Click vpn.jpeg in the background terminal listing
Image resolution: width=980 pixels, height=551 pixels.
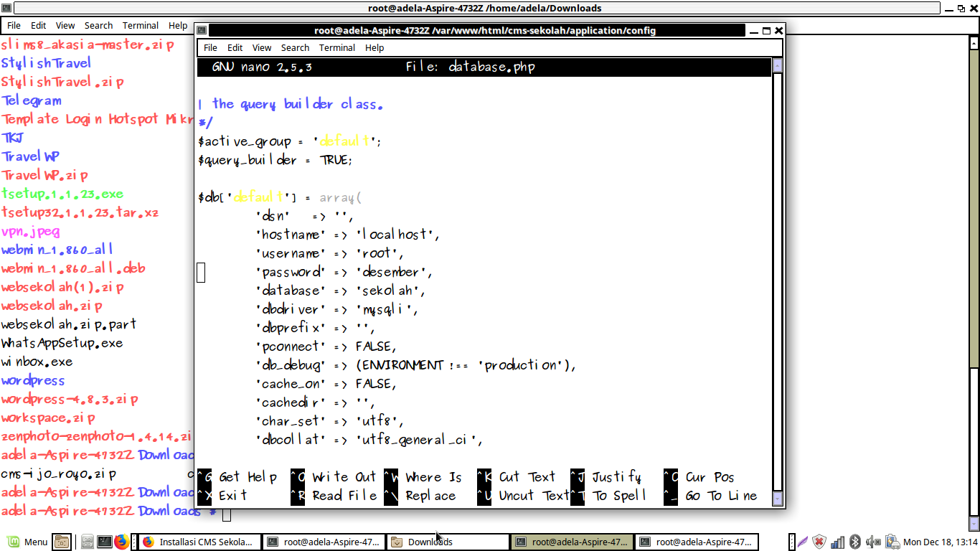[30, 232]
